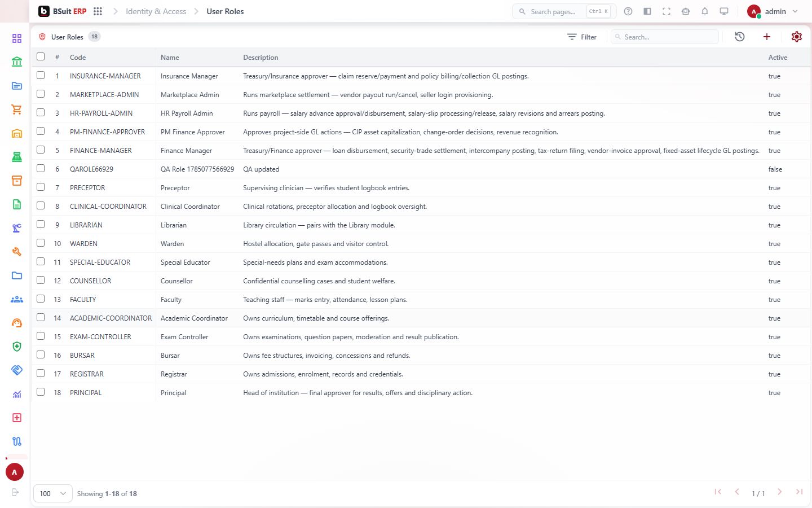Open table settings gear icon
Screen dimensions: 812x508
(x=797, y=37)
